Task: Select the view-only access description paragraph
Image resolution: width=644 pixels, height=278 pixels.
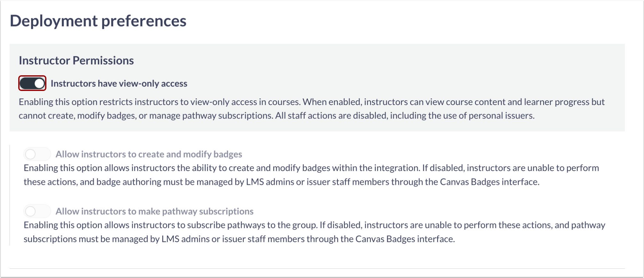Action: pos(312,109)
